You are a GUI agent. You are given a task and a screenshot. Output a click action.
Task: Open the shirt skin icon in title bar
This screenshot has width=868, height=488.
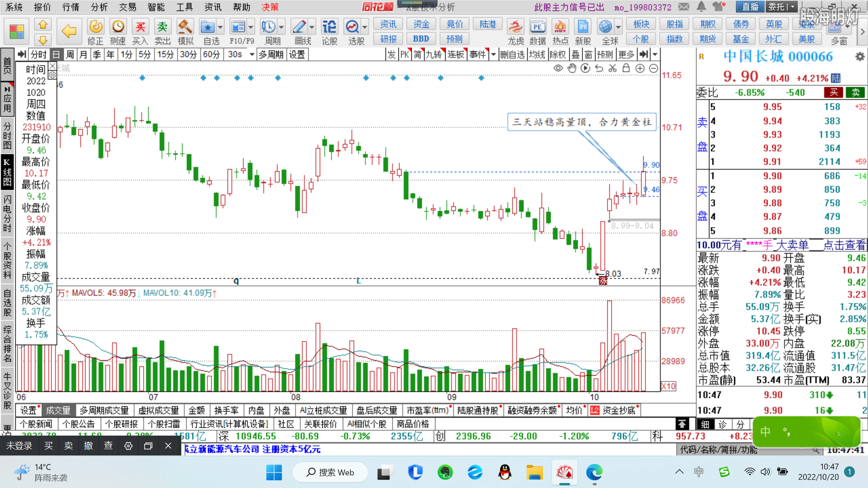(x=719, y=7)
